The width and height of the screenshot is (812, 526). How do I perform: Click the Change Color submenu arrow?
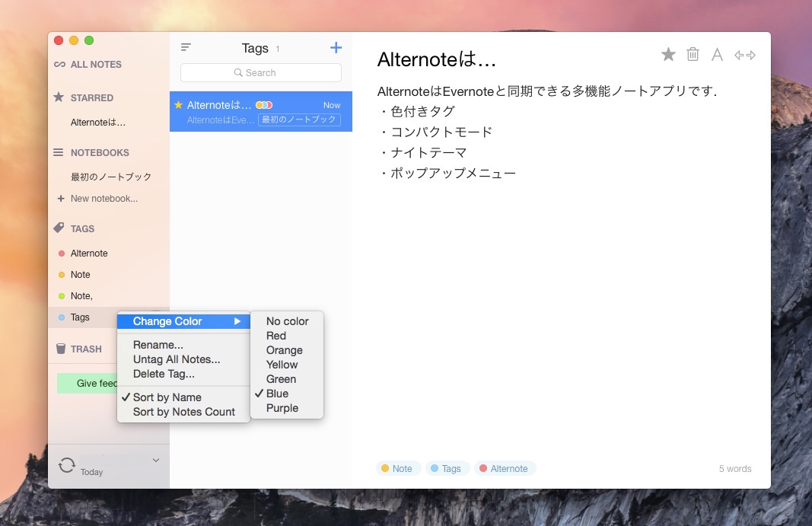coord(237,321)
